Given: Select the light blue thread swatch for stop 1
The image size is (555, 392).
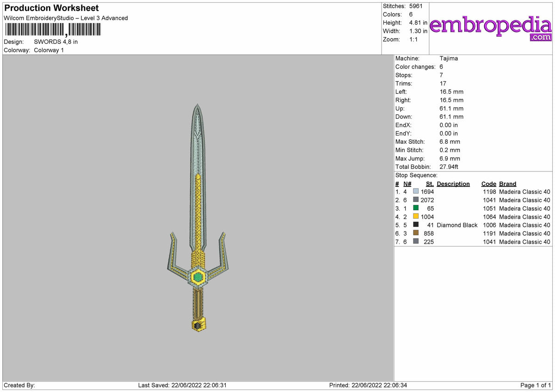Looking at the screenshot, I should click(x=417, y=191).
